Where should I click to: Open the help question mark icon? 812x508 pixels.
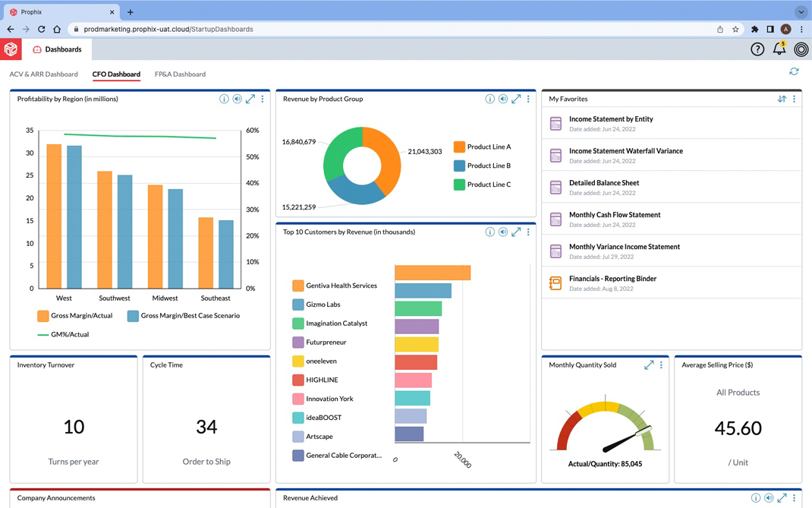click(x=757, y=49)
